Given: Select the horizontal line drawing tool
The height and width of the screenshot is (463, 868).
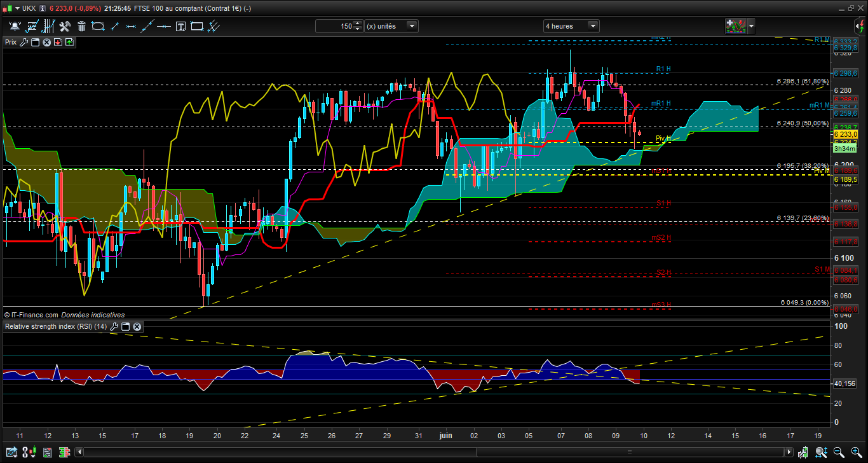Looking at the screenshot, I should (165, 26).
